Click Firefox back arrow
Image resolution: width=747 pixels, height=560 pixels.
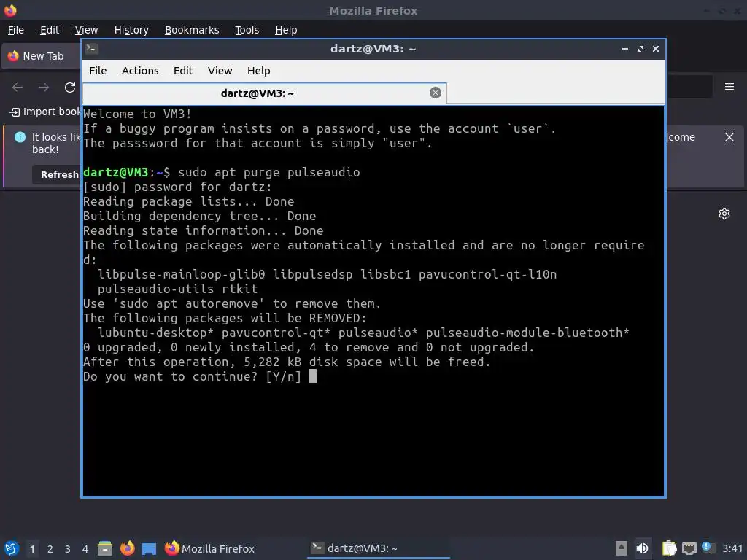tap(18, 87)
